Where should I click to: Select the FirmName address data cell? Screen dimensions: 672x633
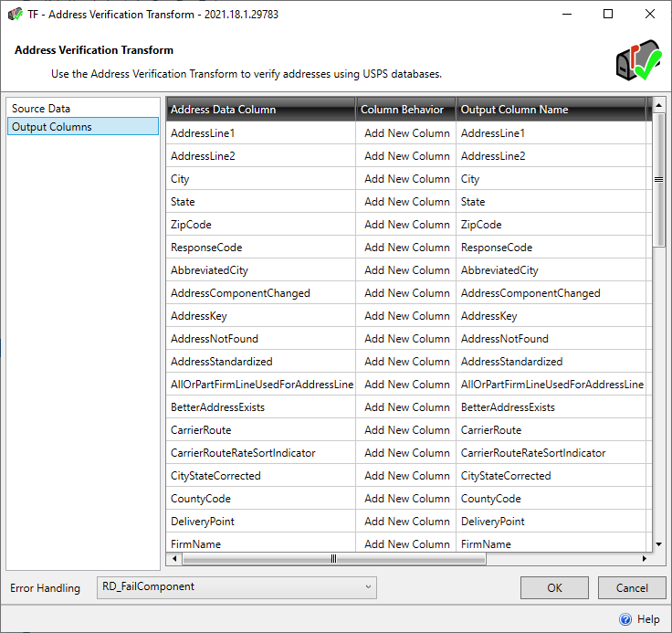point(260,543)
